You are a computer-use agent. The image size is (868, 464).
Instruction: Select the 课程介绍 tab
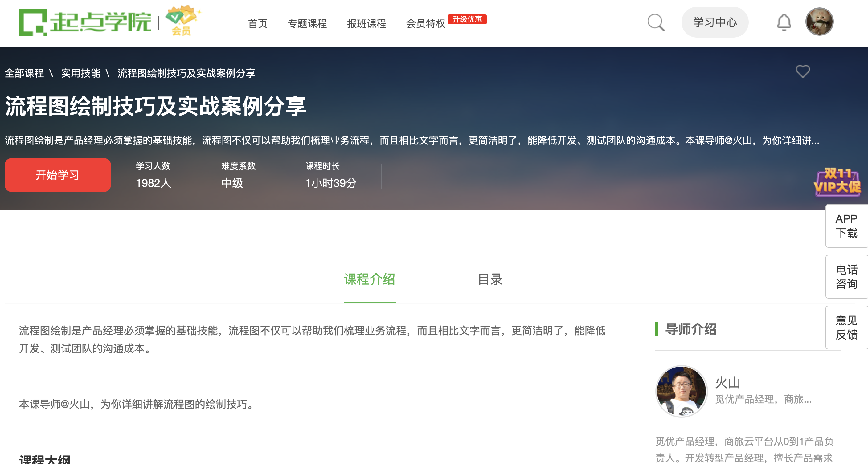click(369, 279)
